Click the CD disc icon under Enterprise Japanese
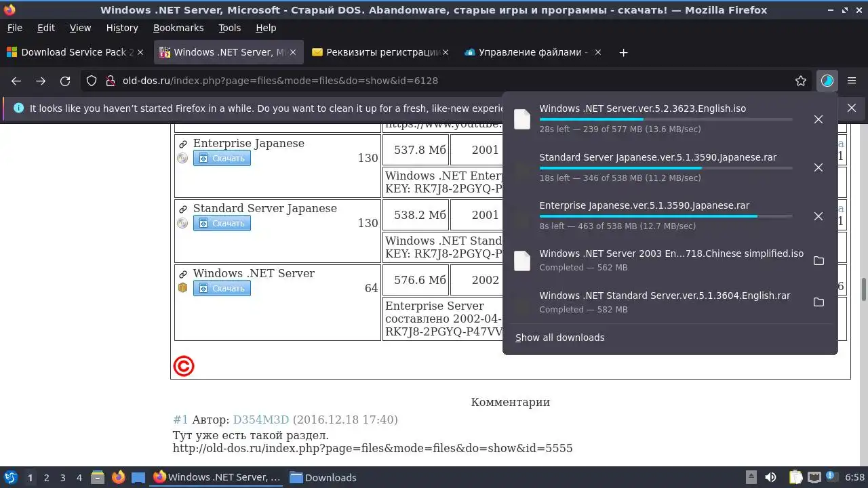Screen dimensions: 868x488 (182, 158)
